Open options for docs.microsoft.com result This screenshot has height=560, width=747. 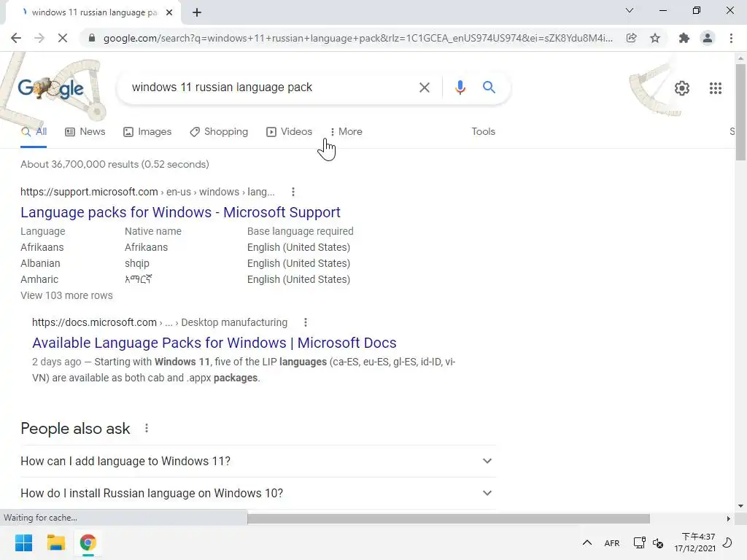[x=306, y=322]
